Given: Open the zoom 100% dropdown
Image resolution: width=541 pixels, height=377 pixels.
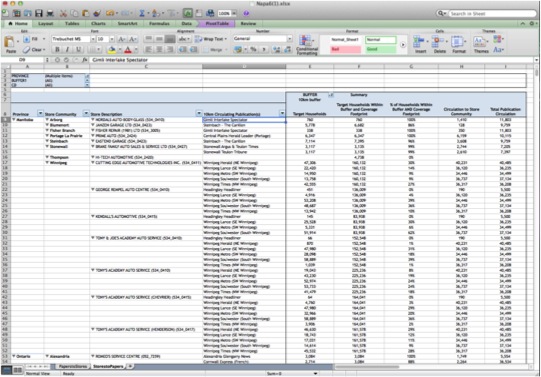Looking at the screenshot, I should pyautogui.click(x=234, y=13).
